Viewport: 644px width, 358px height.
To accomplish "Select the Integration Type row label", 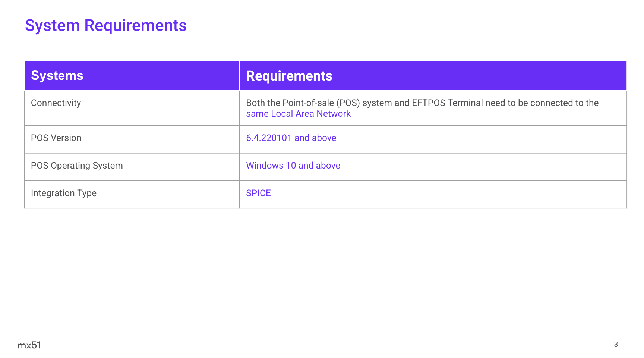I will pyautogui.click(x=64, y=193).
